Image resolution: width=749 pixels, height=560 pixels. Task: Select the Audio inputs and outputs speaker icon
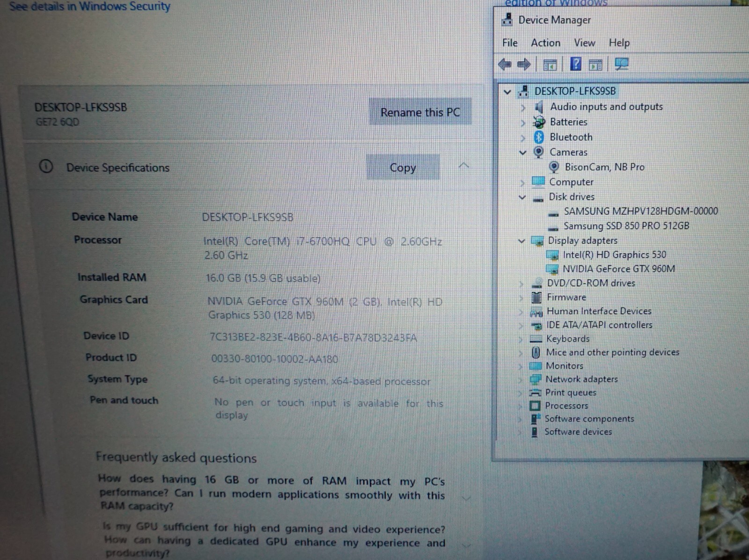[539, 107]
